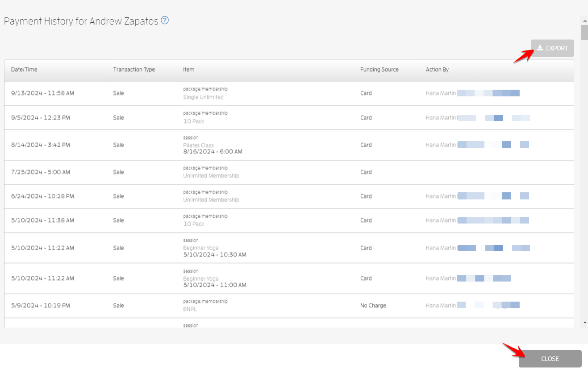Select the 9/5/2024 - 12:23 PM date cell

(x=41, y=118)
